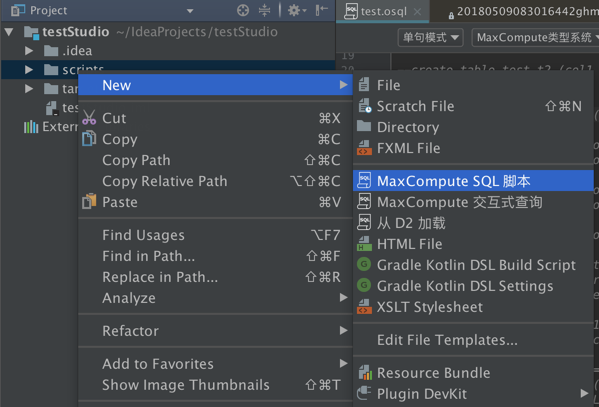This screenshot has height=407, width=599.
Task: Open the MaxCompute类型系统 dropdown
Action: click(x=536, y=37)
